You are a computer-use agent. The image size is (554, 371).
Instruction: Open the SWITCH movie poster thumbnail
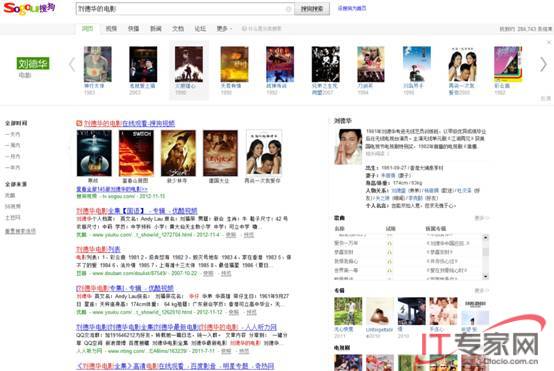pyautogui.click(x=136, y=153)
